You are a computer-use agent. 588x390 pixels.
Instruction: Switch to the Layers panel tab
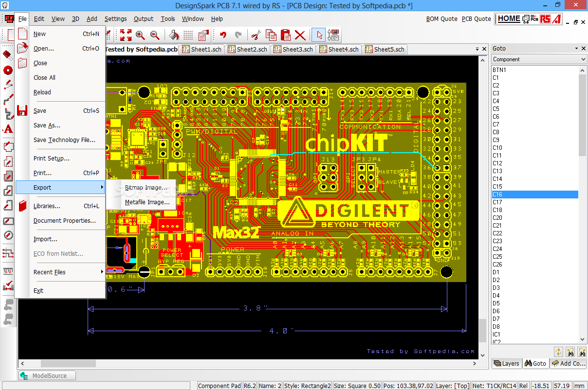tap(506, 363)
